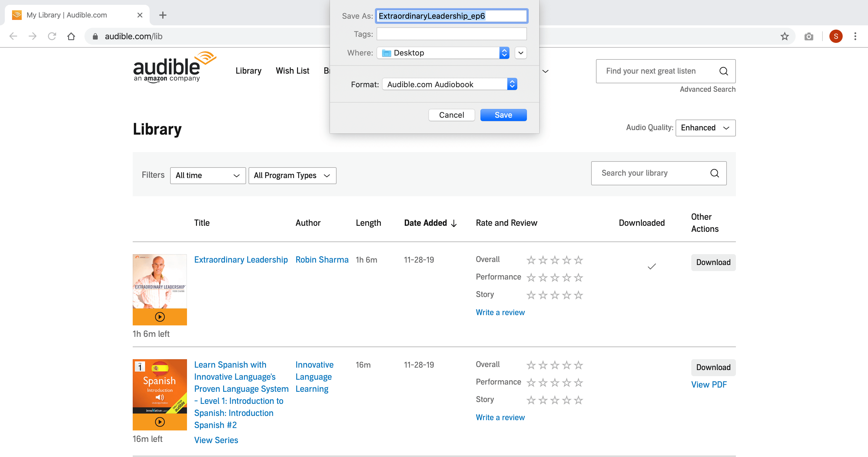Image resolution: width=868 pixels, height=457 pixels.
Task: Rate Learn Spanish Story five stars
Action: (578, 400)
